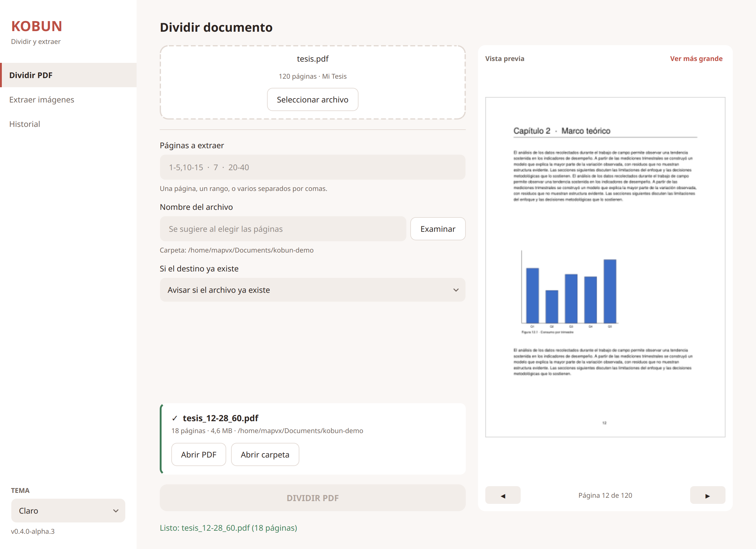Click the result name tesis_12-28_60.pdf
Image resolution: width=756 pixels, height=549 pixels.
tap(220, 418)
